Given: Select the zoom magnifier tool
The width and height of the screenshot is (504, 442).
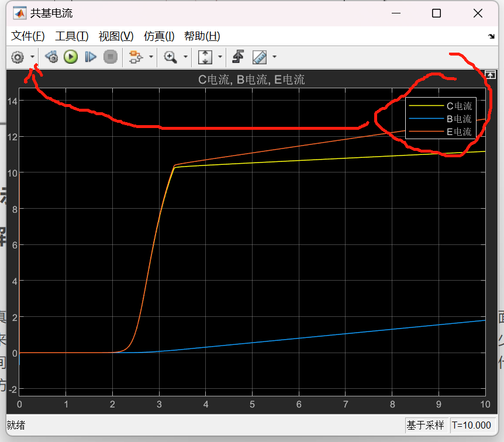Looking at the screenshot, I should [170, 57].
